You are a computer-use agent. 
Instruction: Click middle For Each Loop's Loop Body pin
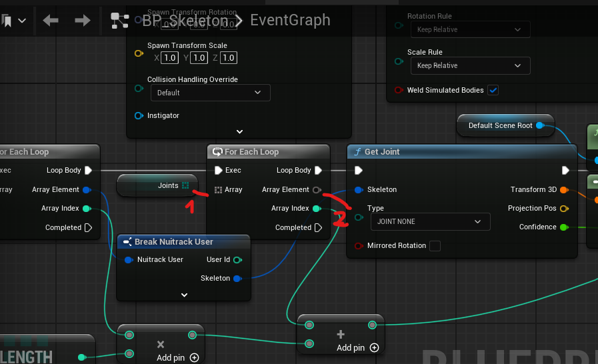click(x=318, y=170)
